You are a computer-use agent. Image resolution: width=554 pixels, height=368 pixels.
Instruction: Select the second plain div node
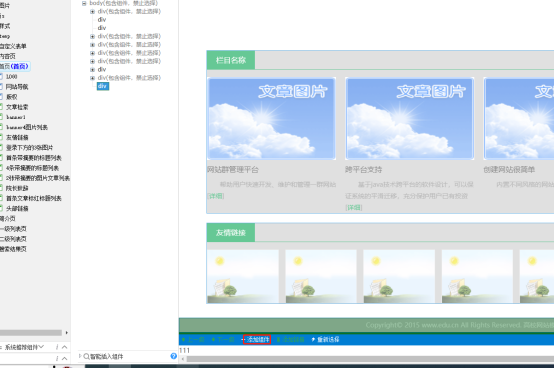(102, 28)
